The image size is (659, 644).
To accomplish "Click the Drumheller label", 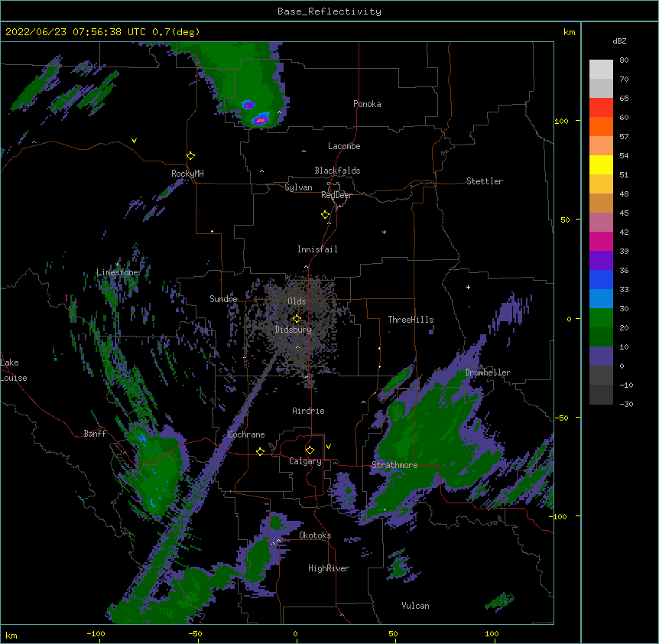I will (488, 372).
